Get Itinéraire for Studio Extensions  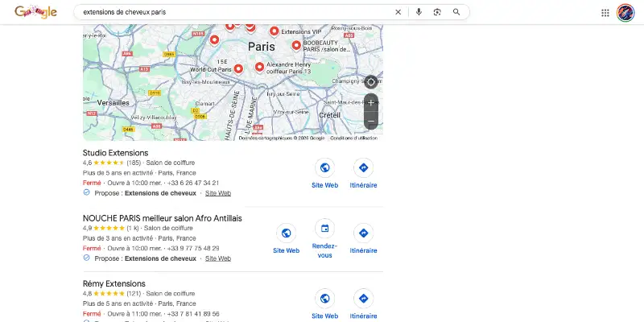[363, 174]
